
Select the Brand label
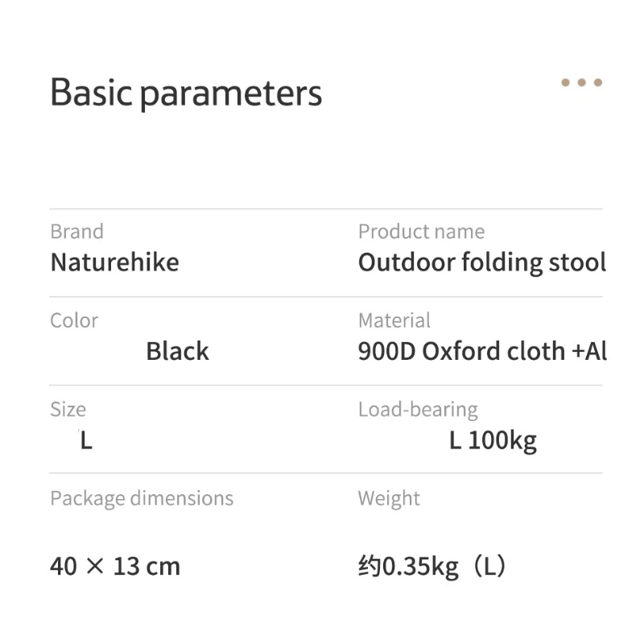(x=76, y=232)
